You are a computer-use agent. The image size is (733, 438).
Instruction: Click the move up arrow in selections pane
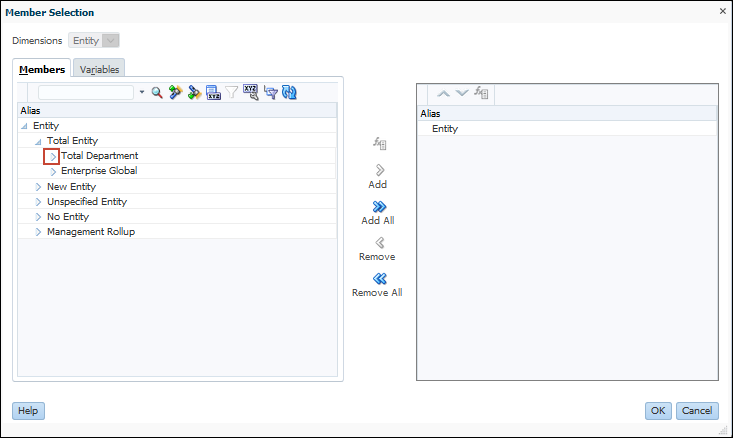pyautogui.click(x=443, y=93)
